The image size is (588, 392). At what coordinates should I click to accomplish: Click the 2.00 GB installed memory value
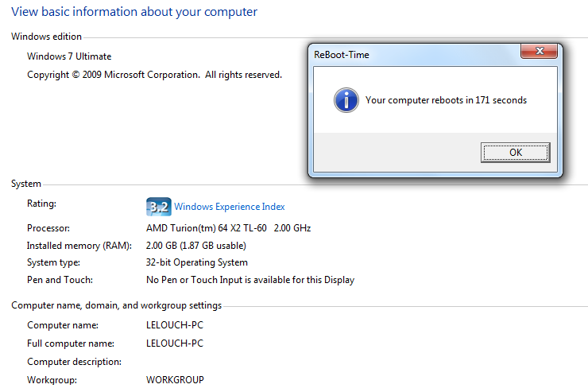(195, 246)
